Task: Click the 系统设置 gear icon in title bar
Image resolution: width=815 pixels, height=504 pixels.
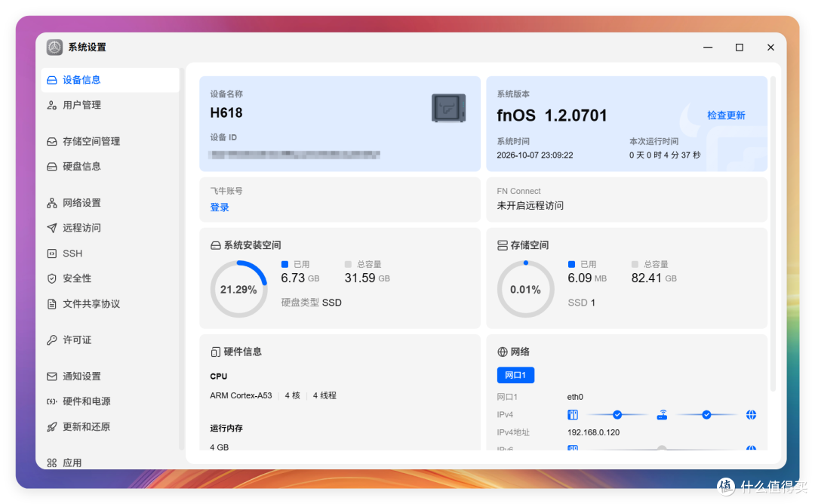Action: [54, 48]
